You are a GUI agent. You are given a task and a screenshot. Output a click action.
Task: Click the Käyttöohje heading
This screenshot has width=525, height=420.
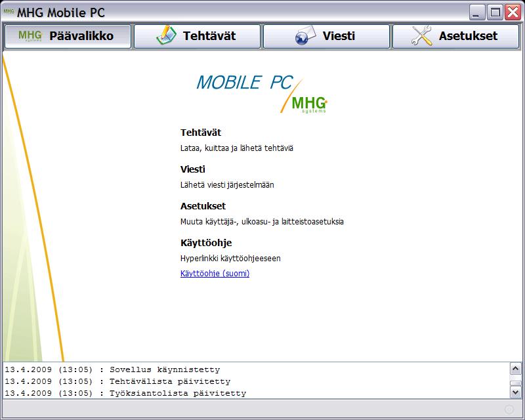pyautogui.click(x=206, y=243)
